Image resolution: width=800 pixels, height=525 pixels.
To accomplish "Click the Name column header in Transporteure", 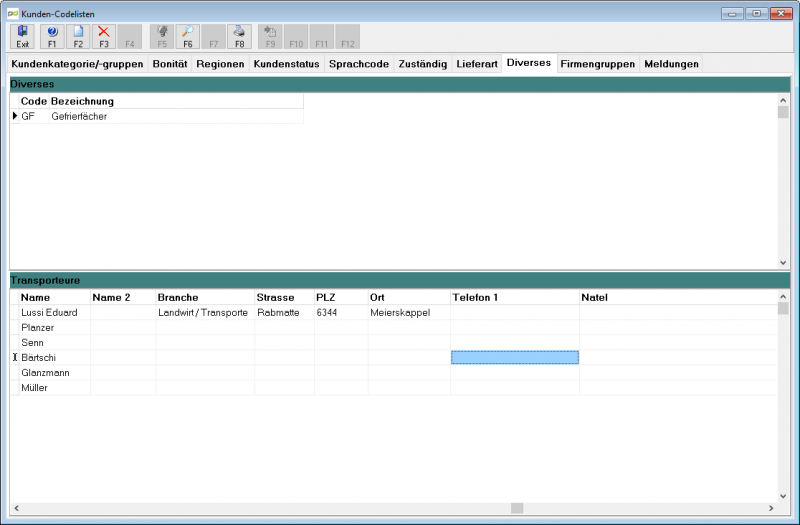I will pos(55,297).
